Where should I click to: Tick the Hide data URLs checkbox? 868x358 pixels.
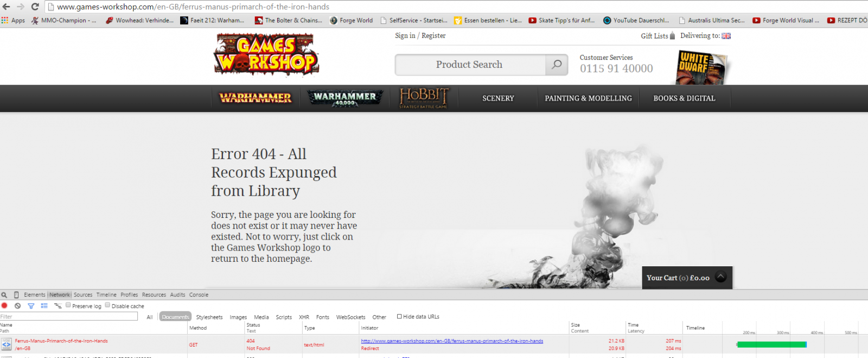[399, 316]
